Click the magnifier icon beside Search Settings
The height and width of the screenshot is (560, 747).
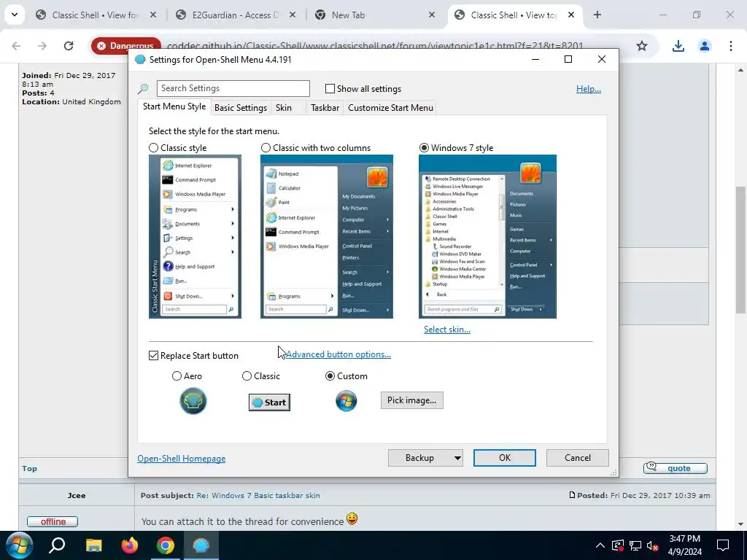143,88
